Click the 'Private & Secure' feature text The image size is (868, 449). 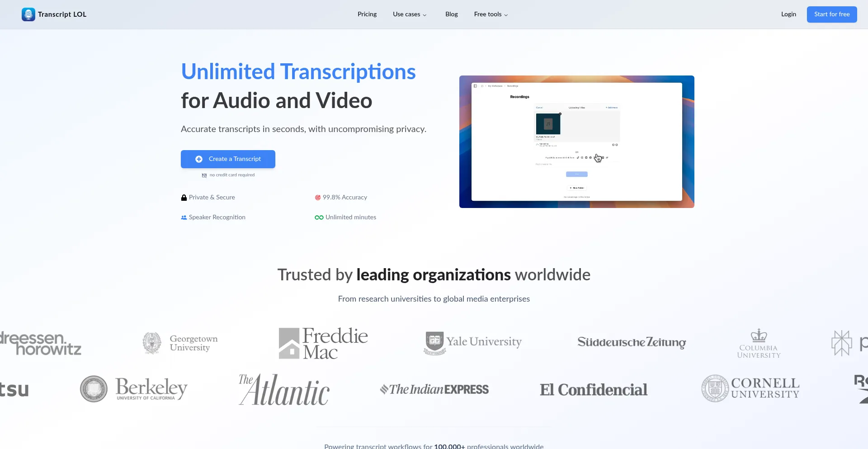click(212, 198)
